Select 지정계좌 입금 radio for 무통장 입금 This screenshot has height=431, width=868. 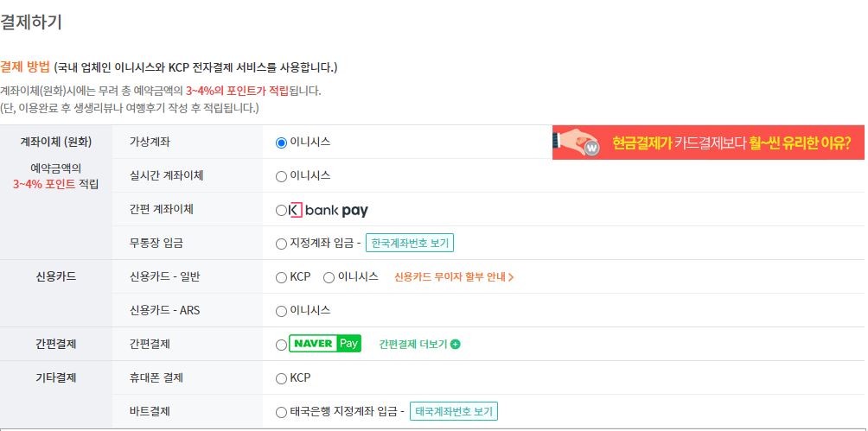pyautogui.click(x=281, y=244)
